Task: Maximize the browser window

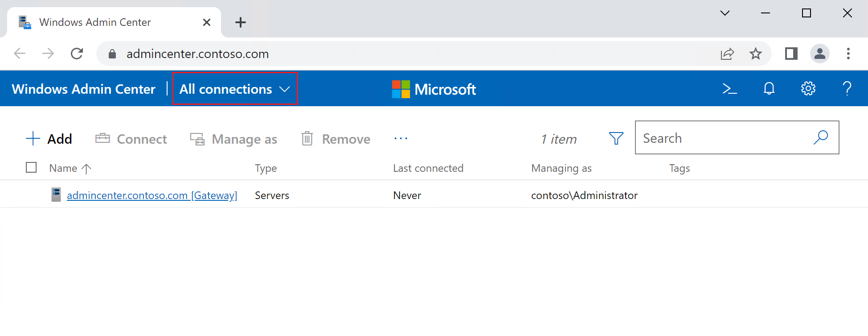Action: (807, 13)
